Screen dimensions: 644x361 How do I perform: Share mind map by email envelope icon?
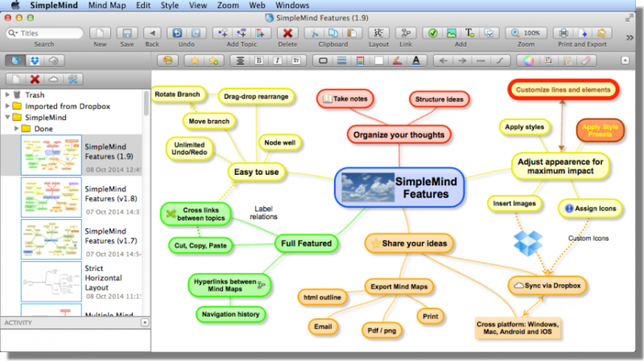[601, 33]
